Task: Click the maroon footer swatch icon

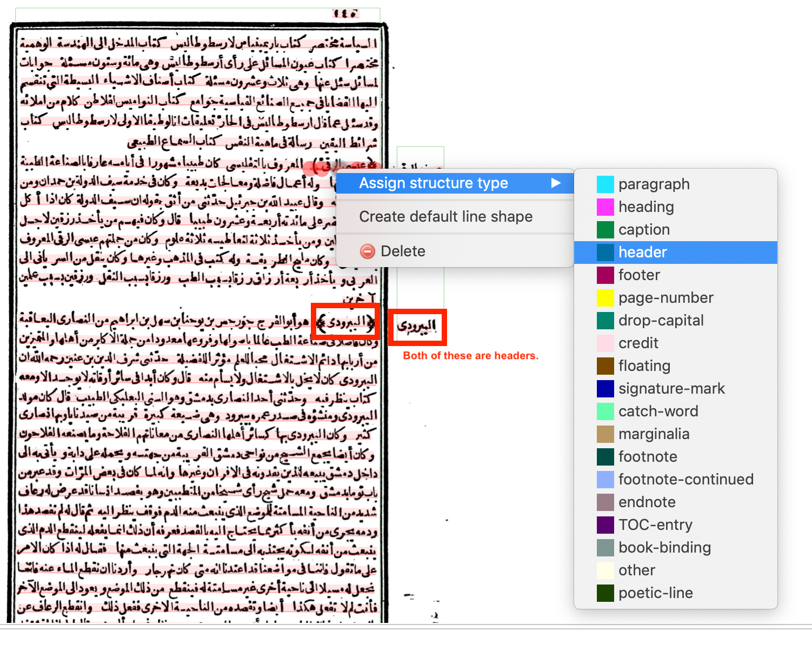Action: [605, 275]
